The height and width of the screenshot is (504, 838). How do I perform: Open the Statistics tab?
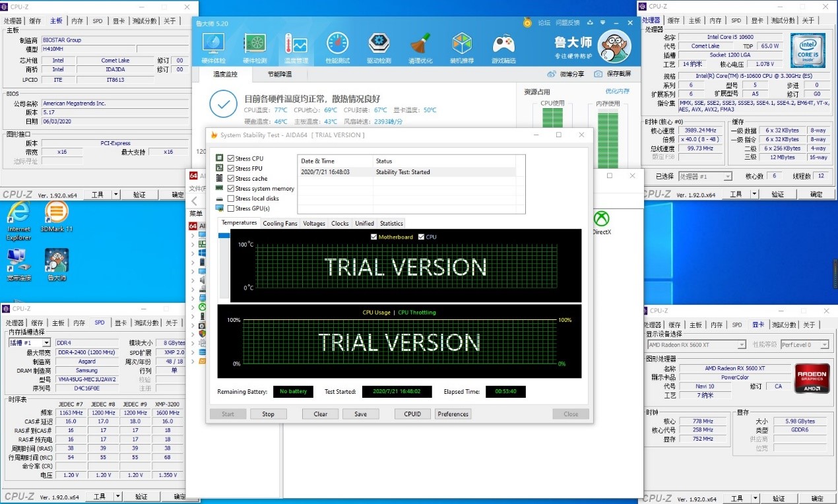coord(391,224)
